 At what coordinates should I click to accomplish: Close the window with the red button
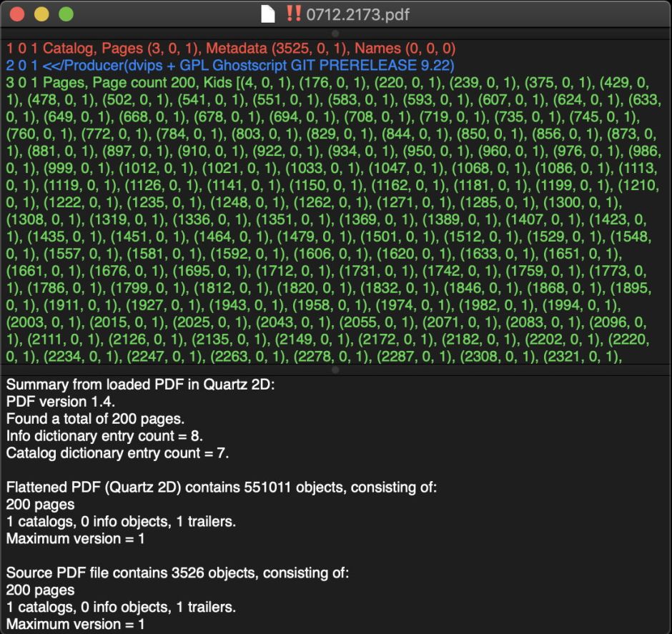[17, 14]
